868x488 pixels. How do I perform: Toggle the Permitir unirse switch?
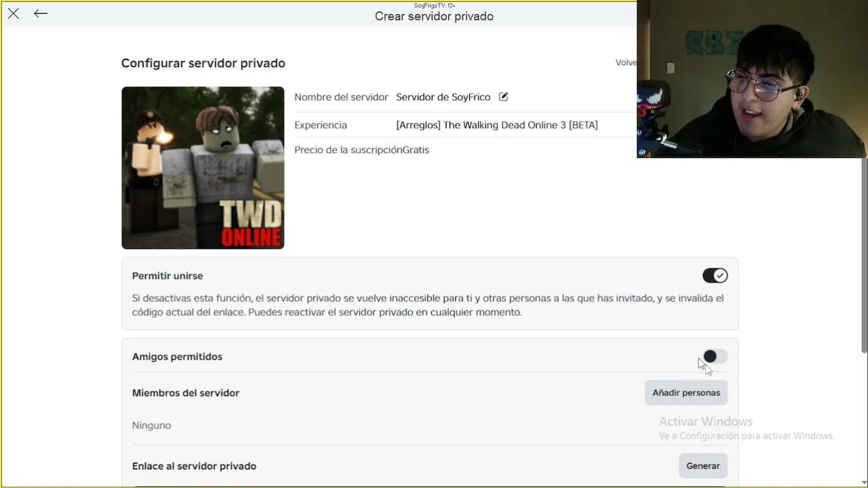(x=715, y=275)
